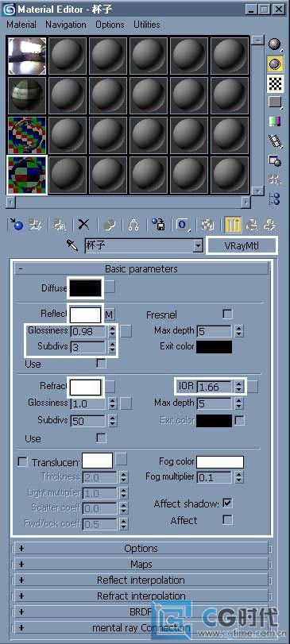Open the Material/Map Navigator icon
This screenshot has height=644, width=290.
coord(274,199)
